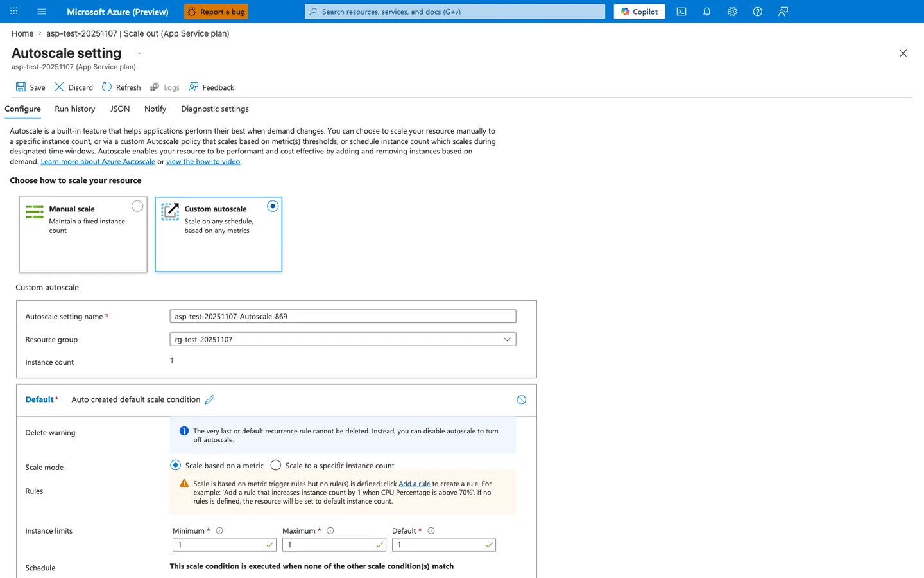This screenshot has width=924, height=578.
Task: Select Scale to a specific instance count
Action: 276,465
